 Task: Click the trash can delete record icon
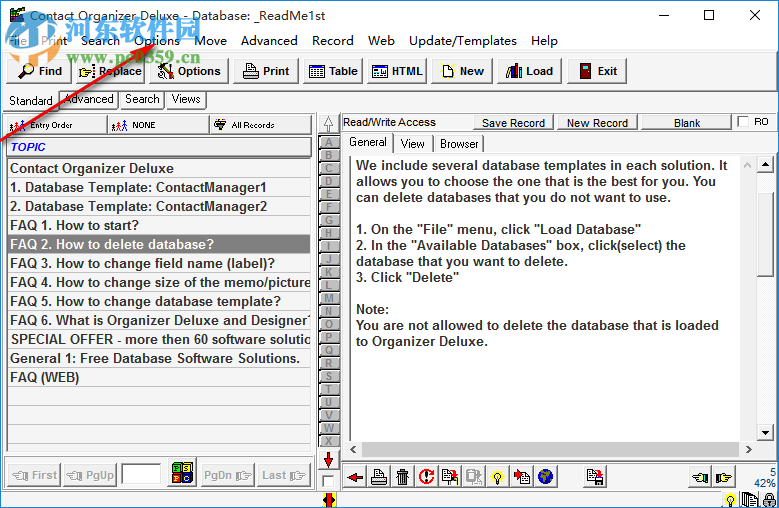click(x=402, y=477)
